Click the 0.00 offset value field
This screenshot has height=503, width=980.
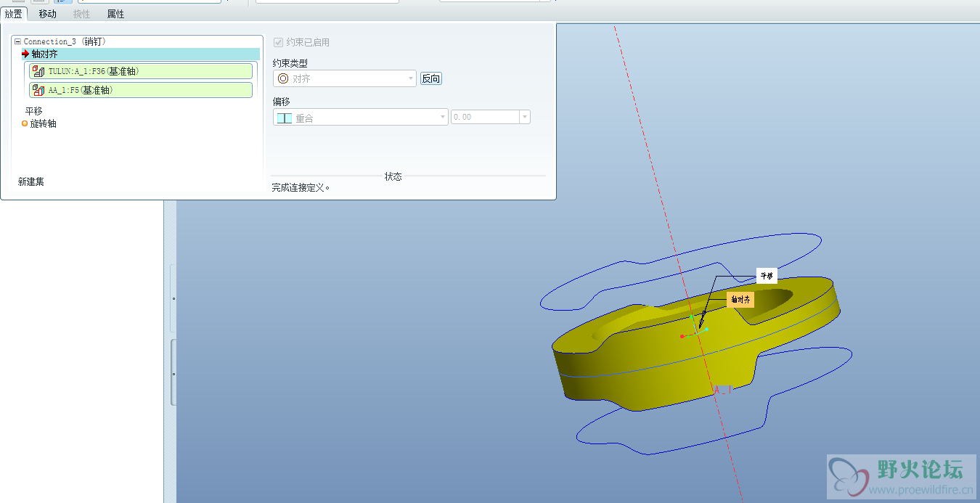click(x=485, y=117)
